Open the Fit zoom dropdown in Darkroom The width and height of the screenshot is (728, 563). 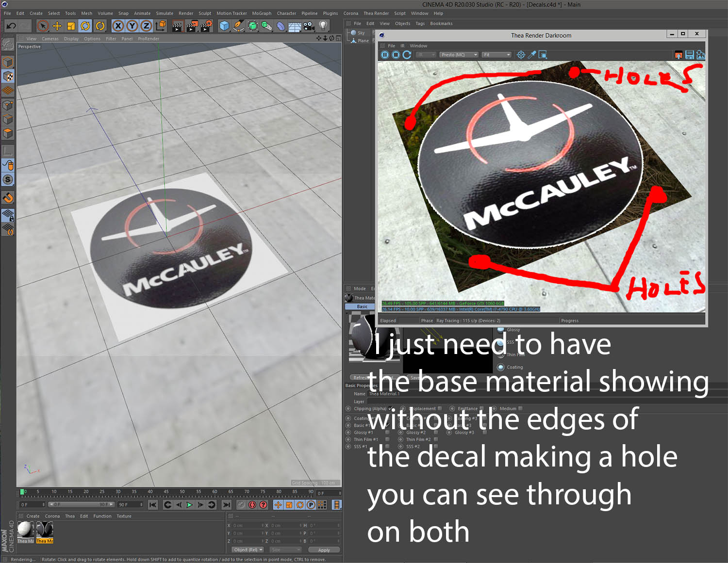click(497, 55)
